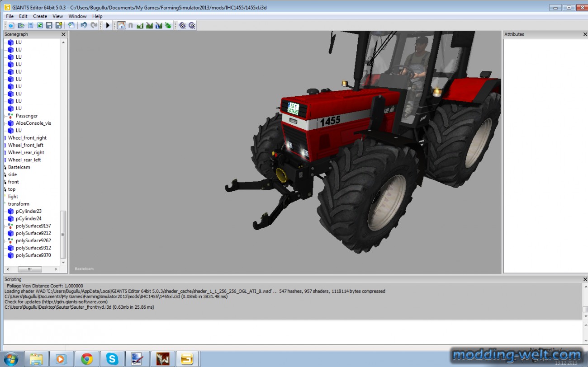Viewport: 588px width, 367px height.
Task: Click the scenegraph scroll-up arrow
Action: pyautogui.click(x=63, y=42)
